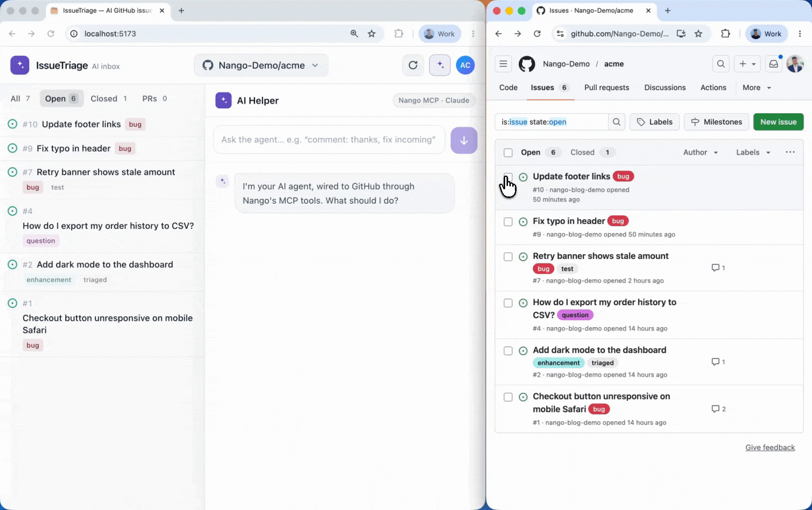Toggle the select-all issues checkbox
The image size is (812, 510).
point(508,153)
